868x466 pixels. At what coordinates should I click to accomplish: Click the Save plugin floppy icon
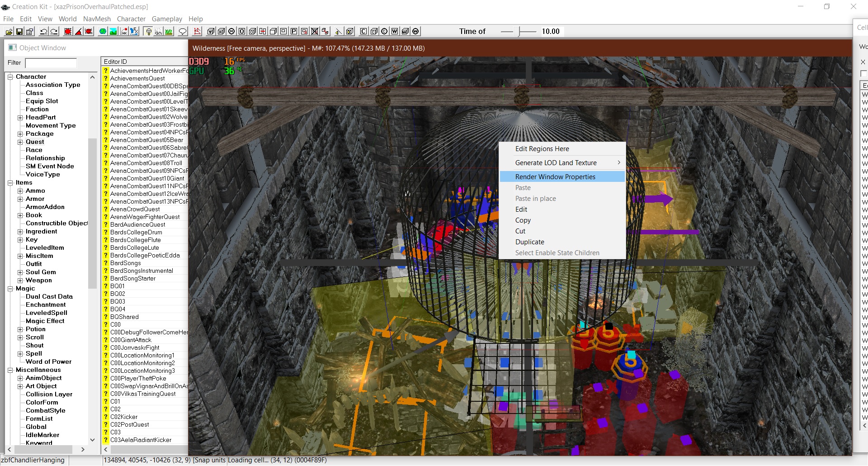click(x=19, y=31)
